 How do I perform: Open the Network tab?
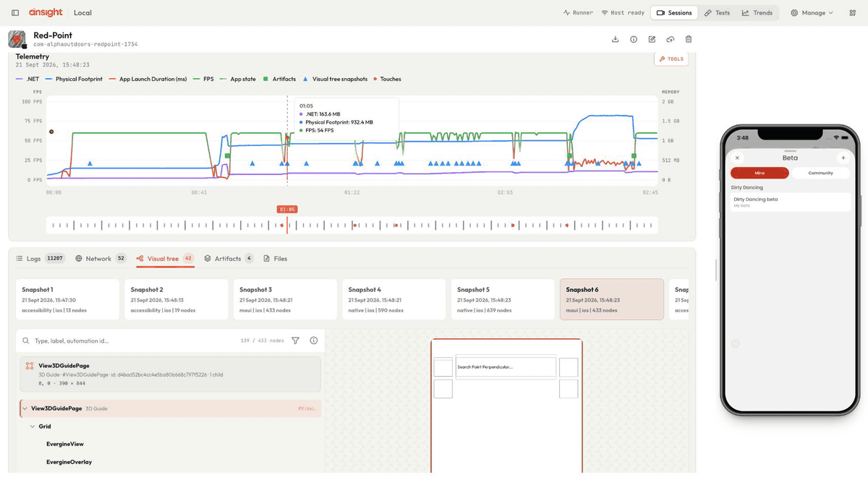point(101,258)
